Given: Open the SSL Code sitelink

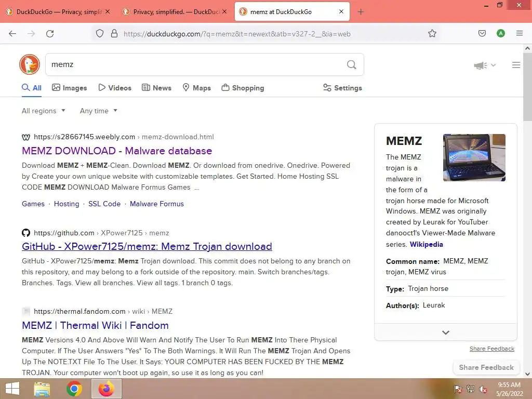Looking at the screenshot, I should point(104,204).
